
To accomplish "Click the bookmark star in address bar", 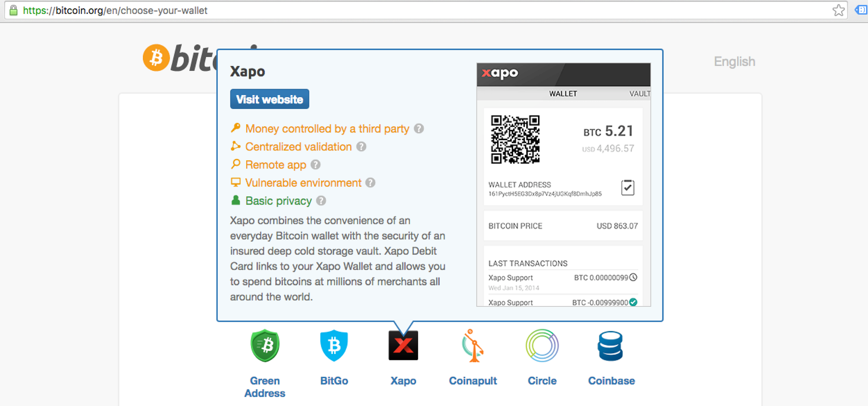I will pos(839,10).
